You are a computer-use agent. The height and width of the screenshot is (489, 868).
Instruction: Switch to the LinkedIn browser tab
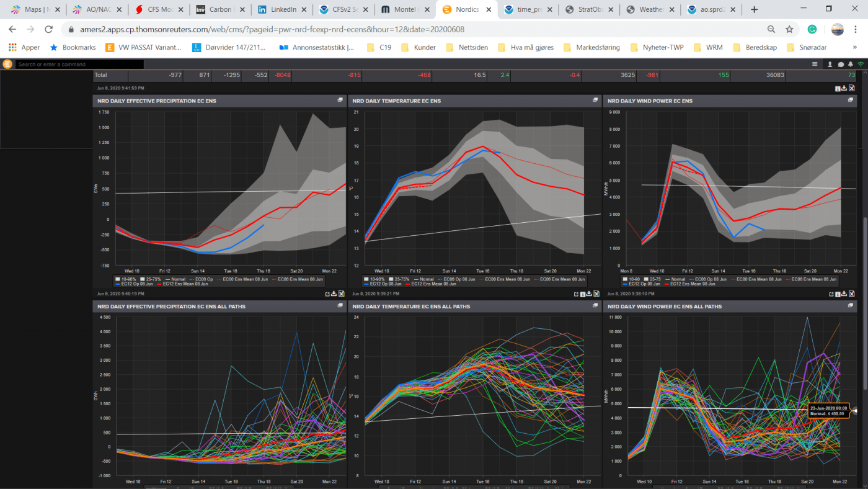click(x=282, y=9)
